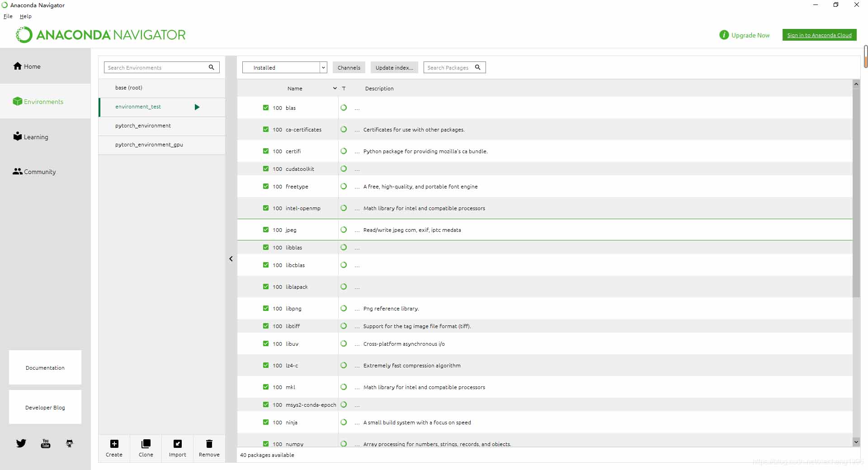
Task: Toggle the libblas package checkbox
Action: [x=266, y=247]
